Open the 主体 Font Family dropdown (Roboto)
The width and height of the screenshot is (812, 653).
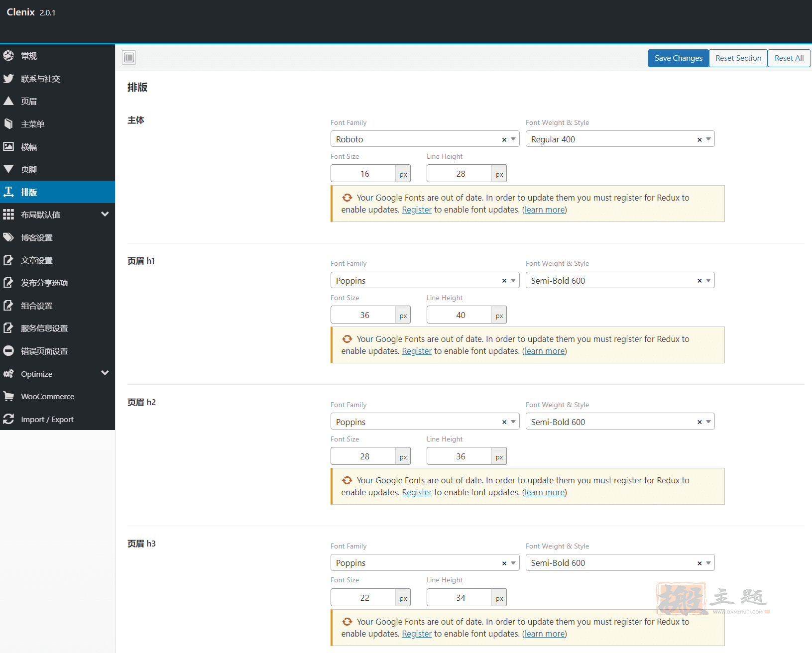coord(425,139)
